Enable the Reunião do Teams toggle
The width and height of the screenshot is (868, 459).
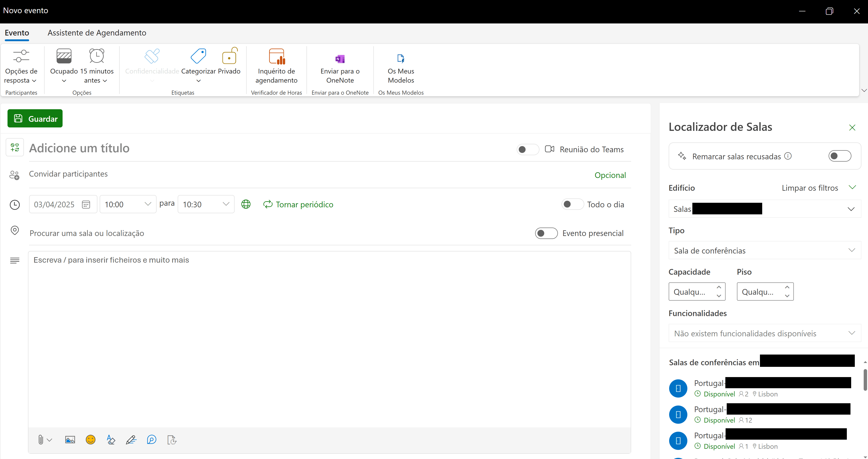(x=528, y=149)
